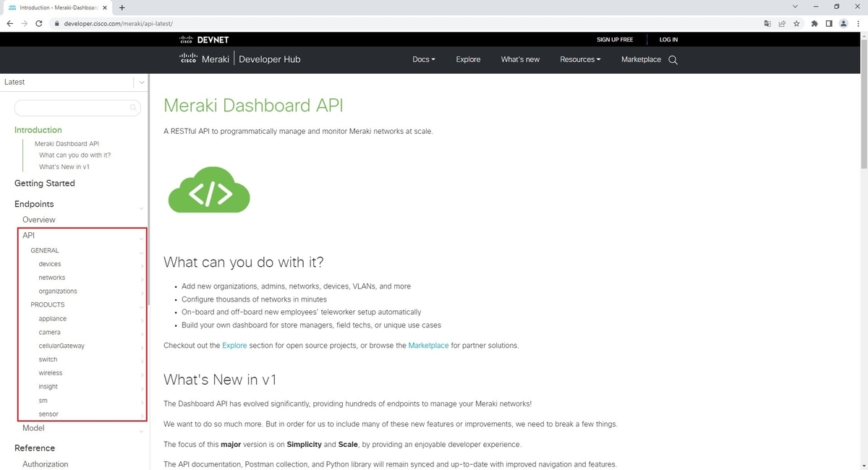
Task: Click the browser profile avatar
Action: click(843, 23)
